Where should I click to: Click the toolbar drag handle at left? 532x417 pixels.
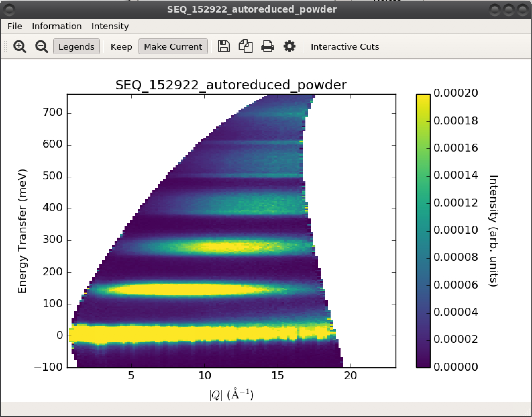(x=5, y=46)
